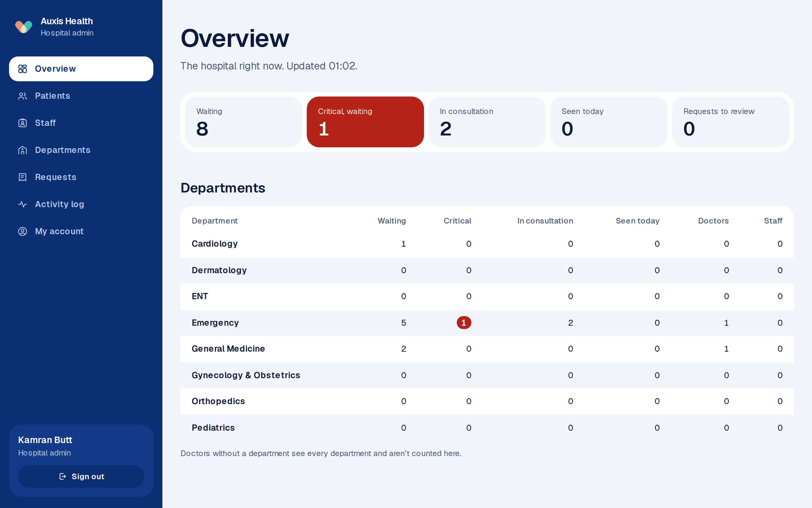Click General Medicine doctors count 1
Screen dimensions: 812x508
(727, 349)
